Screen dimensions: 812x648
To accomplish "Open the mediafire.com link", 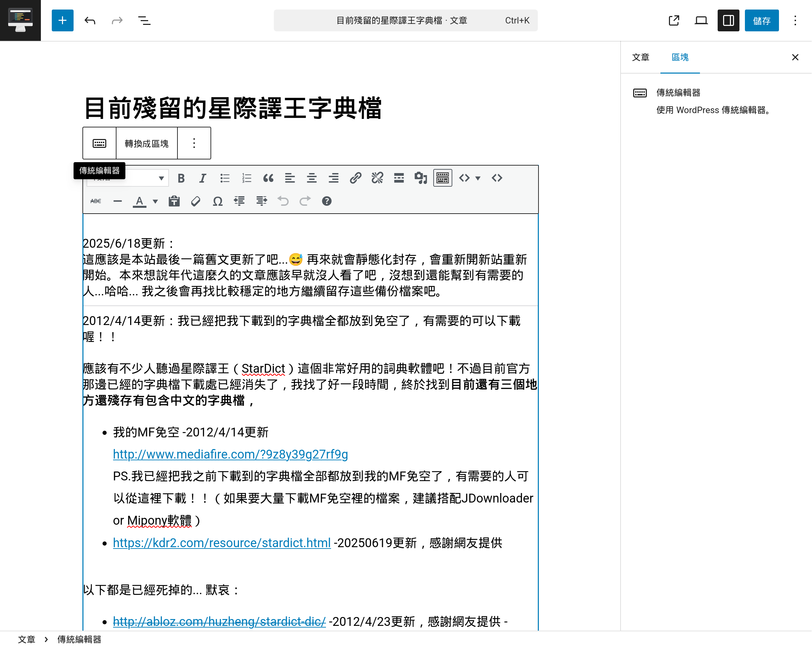I will [230, 454].
